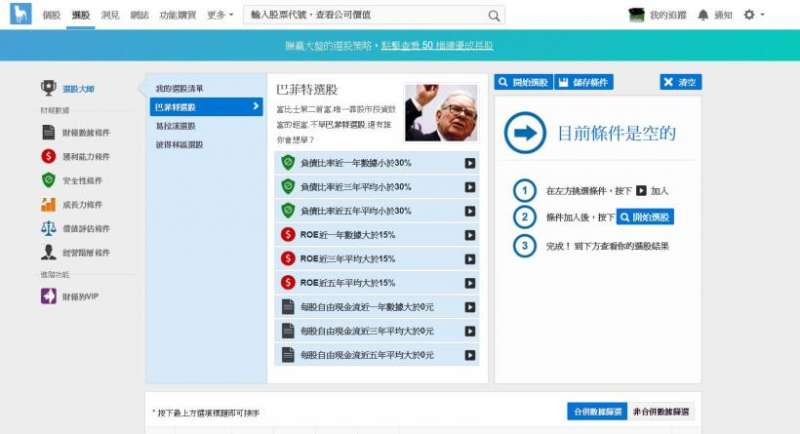Add ROE近三年平均大於15% with its arrow button

click(470, 259)
